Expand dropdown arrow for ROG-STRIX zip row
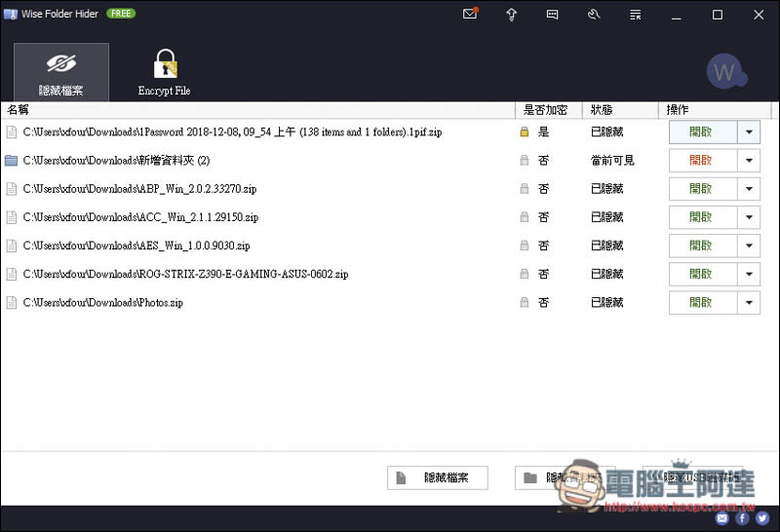The height and width of the screenshot is (532, 780). pyautogui.click(x=749, y=274)
